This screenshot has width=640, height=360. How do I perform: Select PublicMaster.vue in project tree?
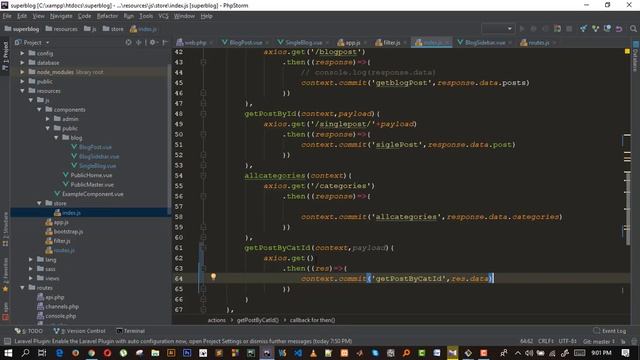pos(92,184)
